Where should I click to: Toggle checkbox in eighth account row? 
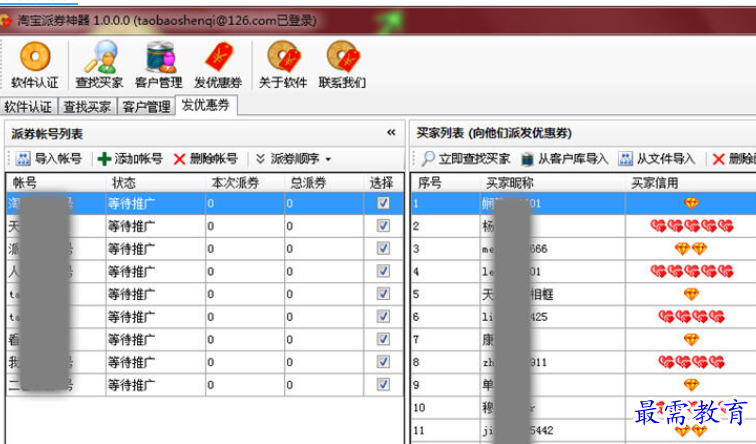pos(383,361)
